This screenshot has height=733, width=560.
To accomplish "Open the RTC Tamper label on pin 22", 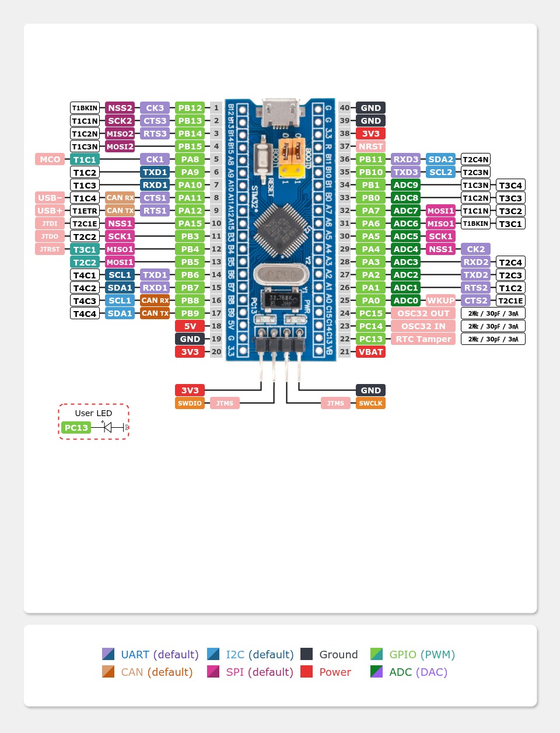I will click(423, 339).
